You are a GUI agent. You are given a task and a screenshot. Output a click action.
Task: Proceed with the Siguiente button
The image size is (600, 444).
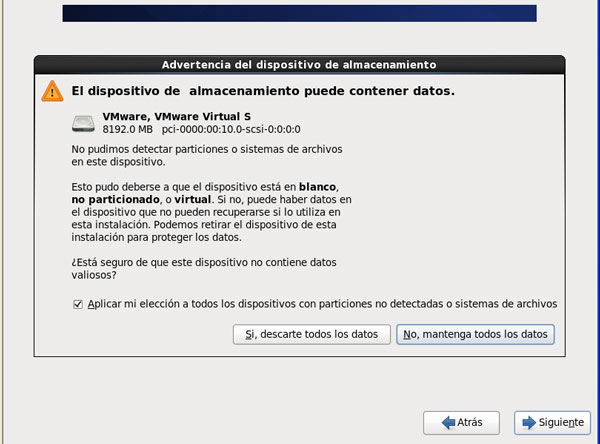[551, 422]
